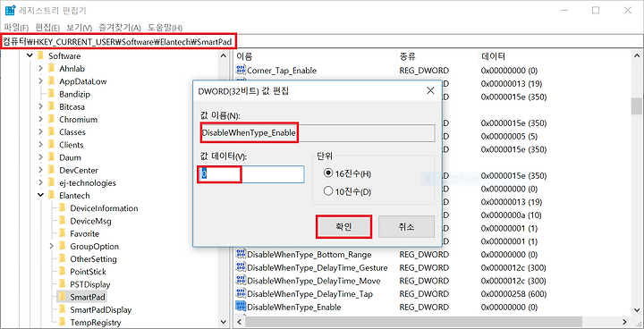
Task: Click the DisableWhenType_DelayTime_Gesture value icon
Action: coord(241,267)
